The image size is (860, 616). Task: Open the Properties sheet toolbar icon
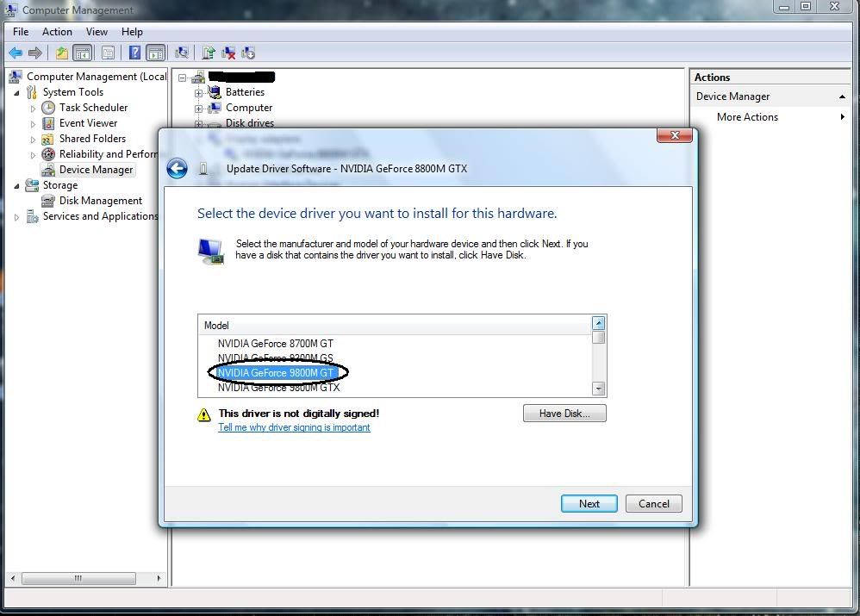109,53
